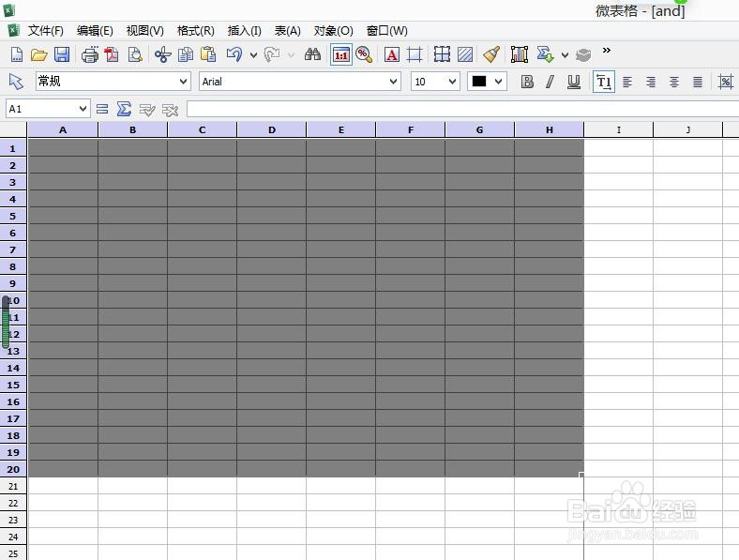Screen dimensions: 739x560
Task: Select column A by its header
Action: pos(63,129)
